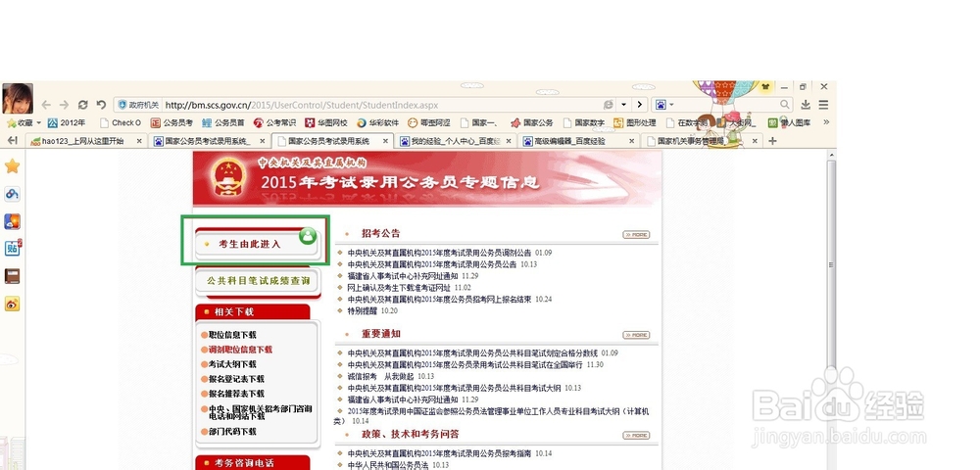Image resolution: width=980 pixels, height=470 pixels.
Task: Open the 公考常识 bookmark
Action: pyautogui.click(x=275, y=123)
